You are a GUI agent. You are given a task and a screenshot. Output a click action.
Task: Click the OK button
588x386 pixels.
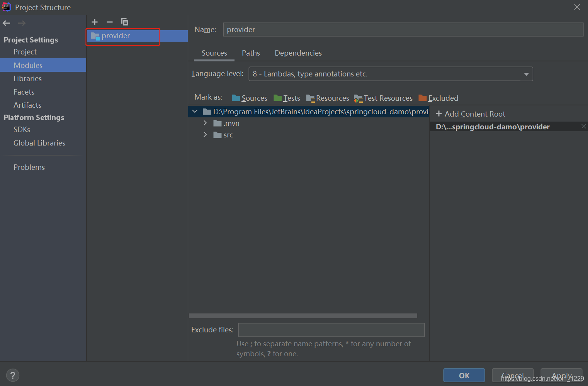(464, 376)
